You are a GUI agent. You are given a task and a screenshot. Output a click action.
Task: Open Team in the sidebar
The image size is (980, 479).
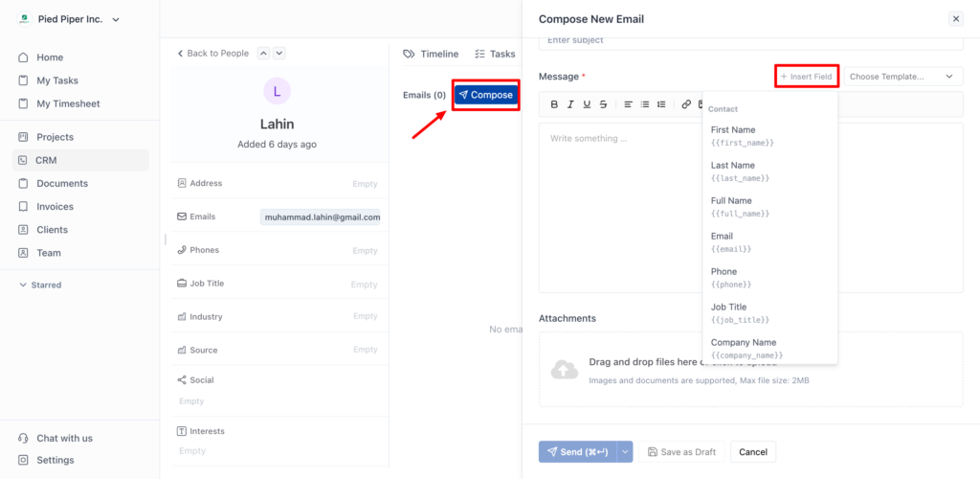point(80,253)
